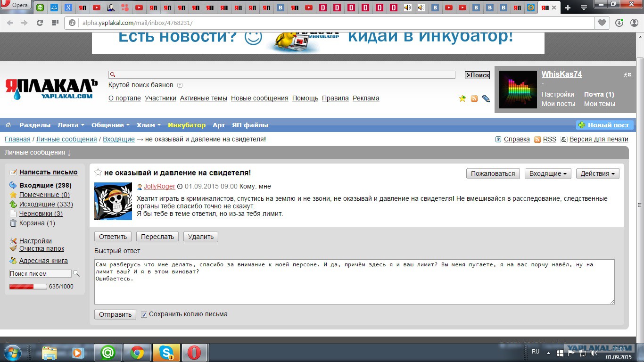Open Opera downloads icon
The width and height of the screenshot is (644, 362).
click(x=619, y=23)
